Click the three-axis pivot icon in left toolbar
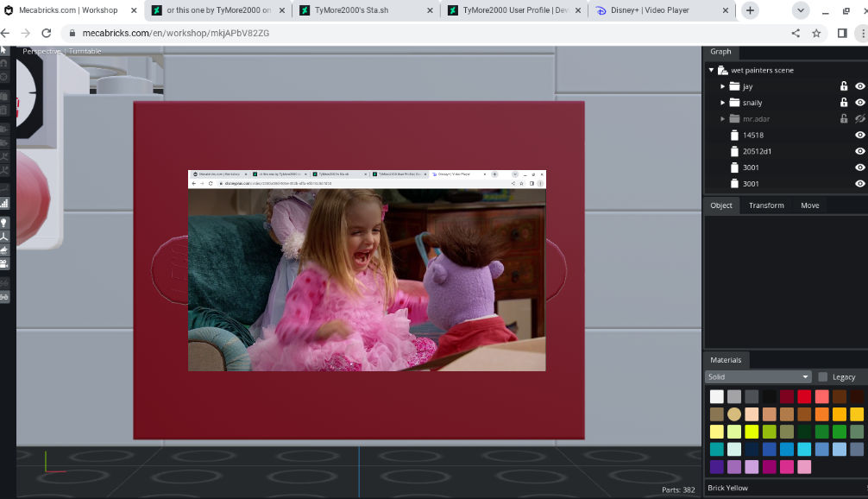Viewport: 868px width, 499px height. pyautogui.click(x=3, y=237)
